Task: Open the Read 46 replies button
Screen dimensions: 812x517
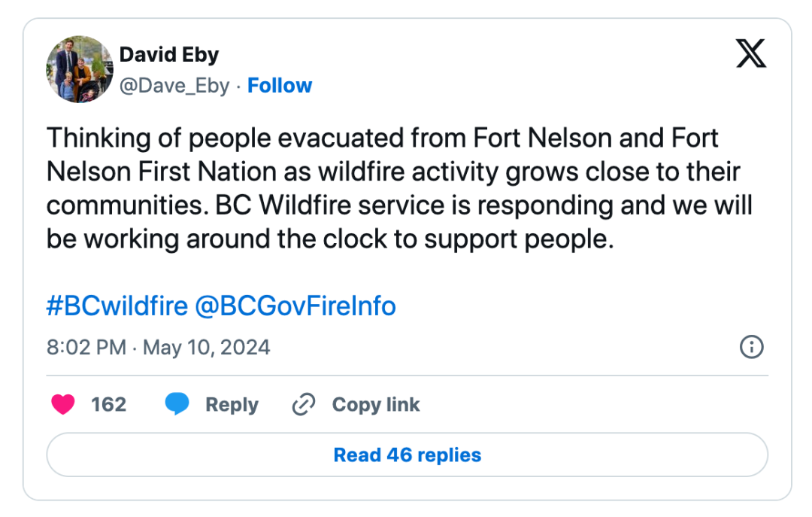Action: pos(407,455)
